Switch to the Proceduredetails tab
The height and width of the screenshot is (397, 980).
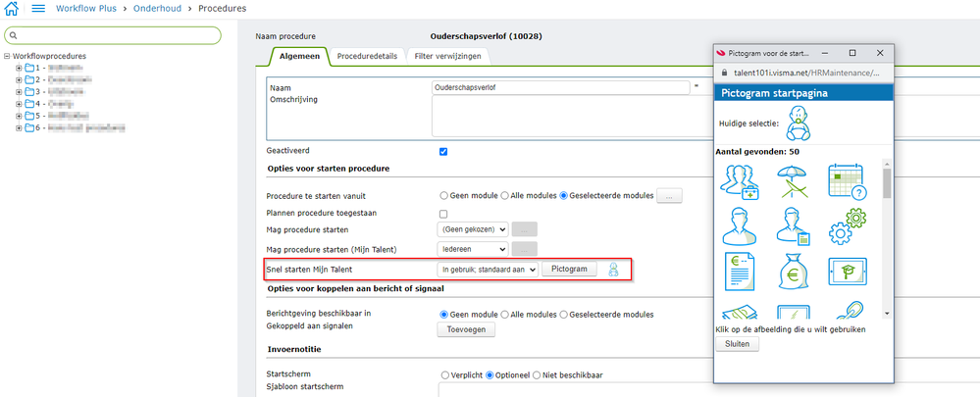[x=367, y=56]
